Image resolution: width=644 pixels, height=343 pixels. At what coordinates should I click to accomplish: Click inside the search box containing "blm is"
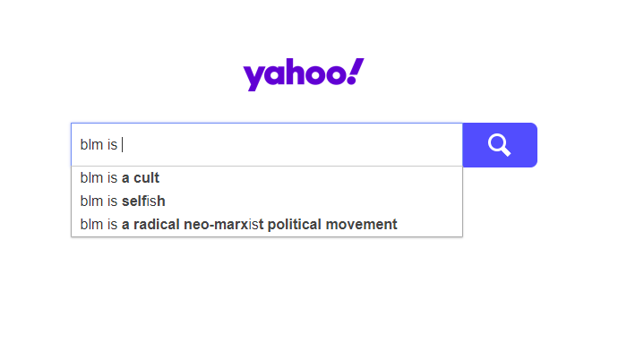tap(267, 144)
